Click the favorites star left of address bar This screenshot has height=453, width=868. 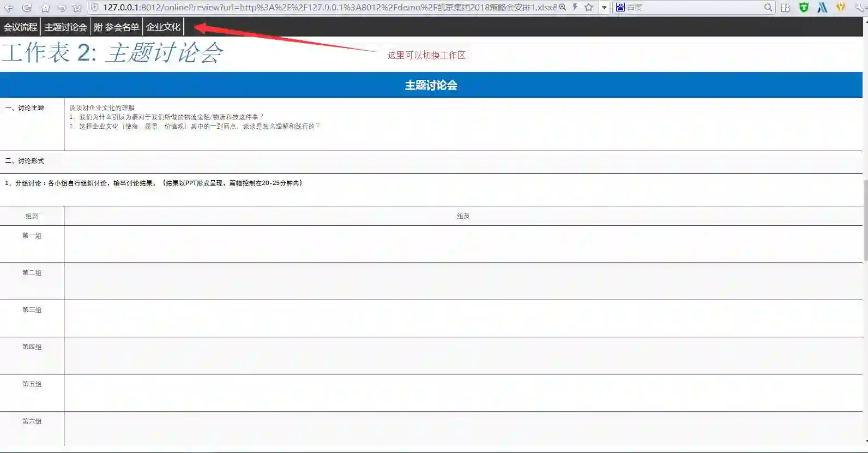(x=77, y=8)
